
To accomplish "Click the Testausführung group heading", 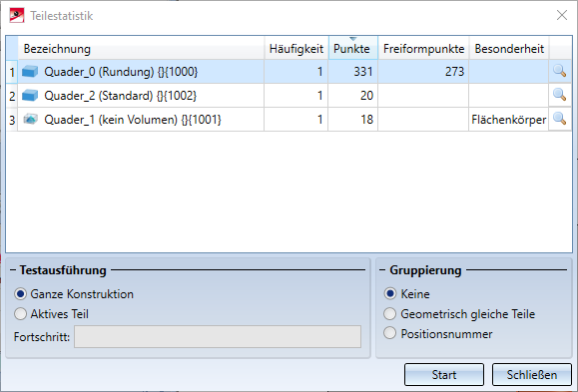I will click(x=63, y=270).
